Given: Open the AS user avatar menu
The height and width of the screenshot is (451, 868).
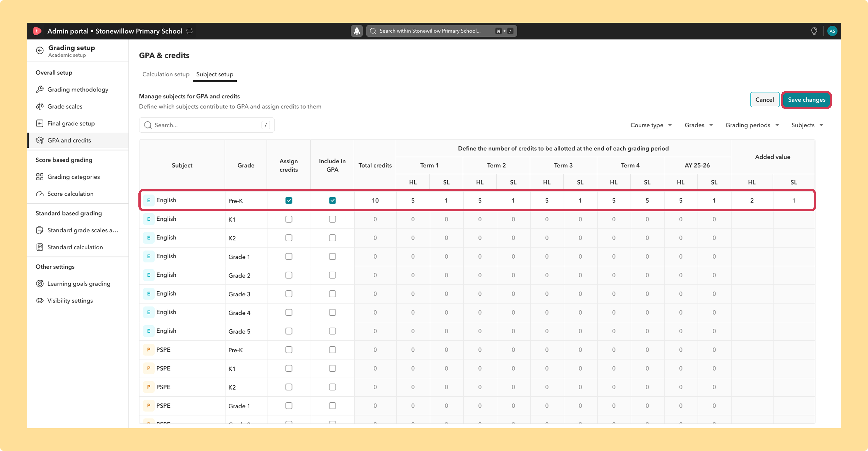Looking at the screenshot, I should click(x=832, y=31).
